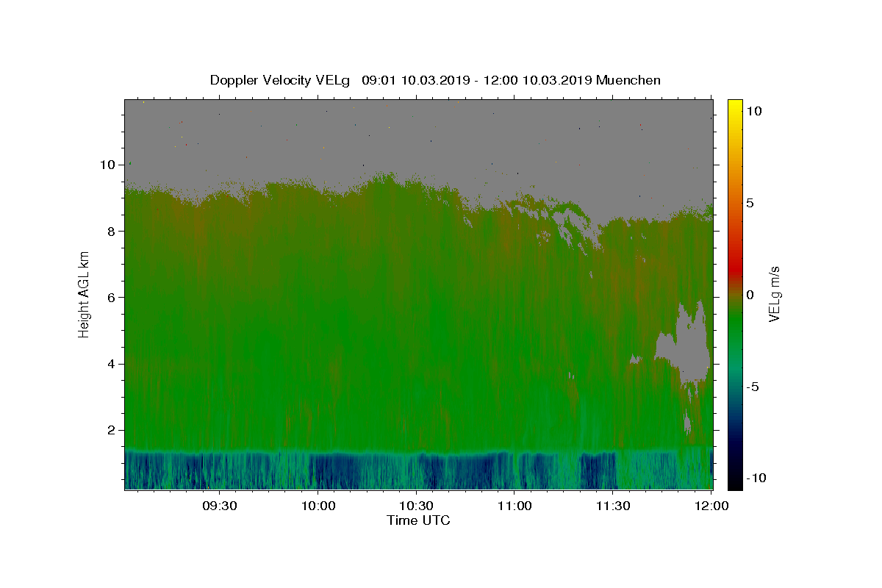Click the height axis label 6
Screen dimensions: 882x588
(x=112, y=297)
